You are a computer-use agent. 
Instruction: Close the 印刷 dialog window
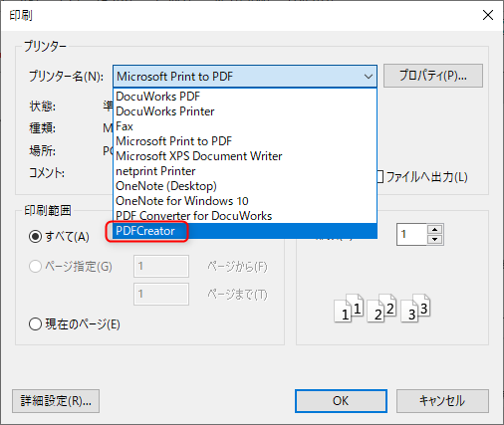pyautogui.click(x=488, y=15)
